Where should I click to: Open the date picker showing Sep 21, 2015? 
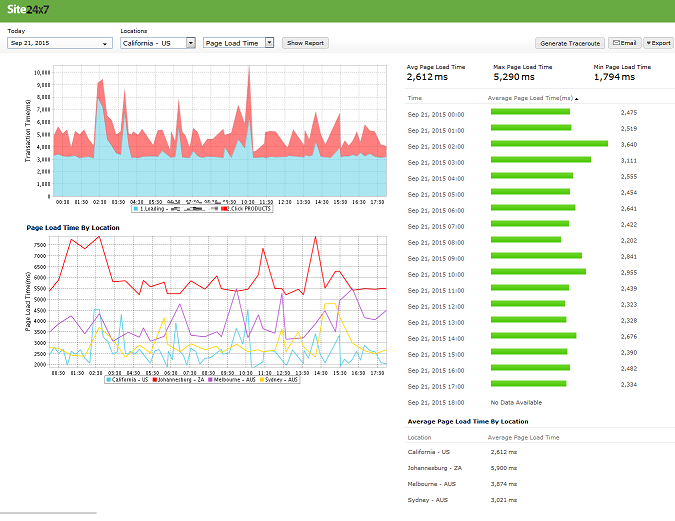pos(60,43)
